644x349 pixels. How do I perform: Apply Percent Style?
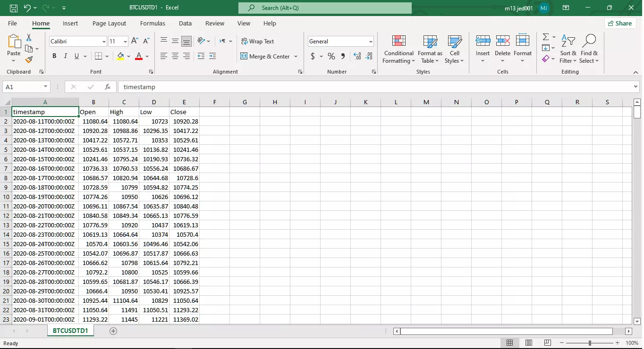(331, 56)
